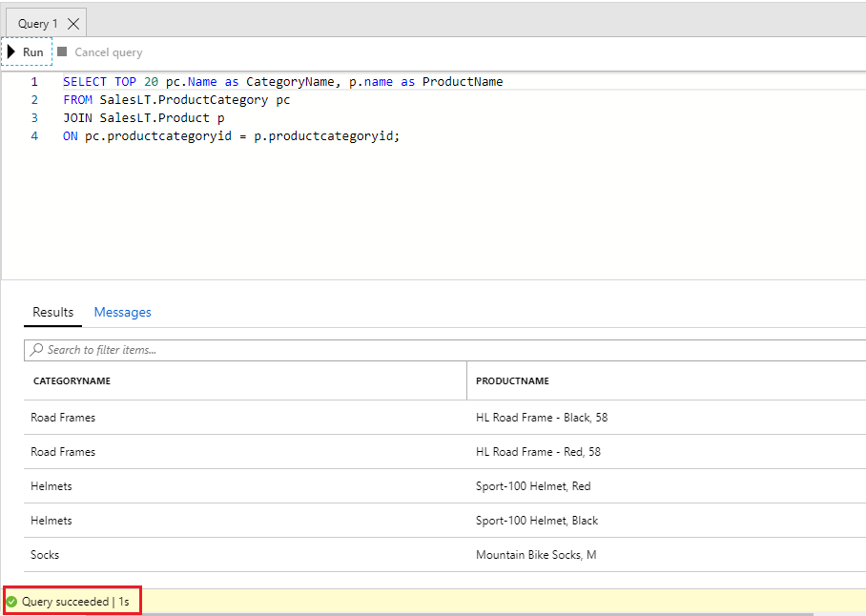Click the Sport-100 Helmet, Black cell

coord(538,520)
